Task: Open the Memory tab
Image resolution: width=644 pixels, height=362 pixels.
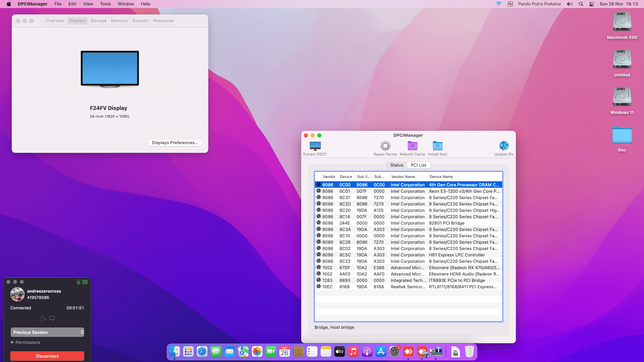Action: tap(119, 20)
